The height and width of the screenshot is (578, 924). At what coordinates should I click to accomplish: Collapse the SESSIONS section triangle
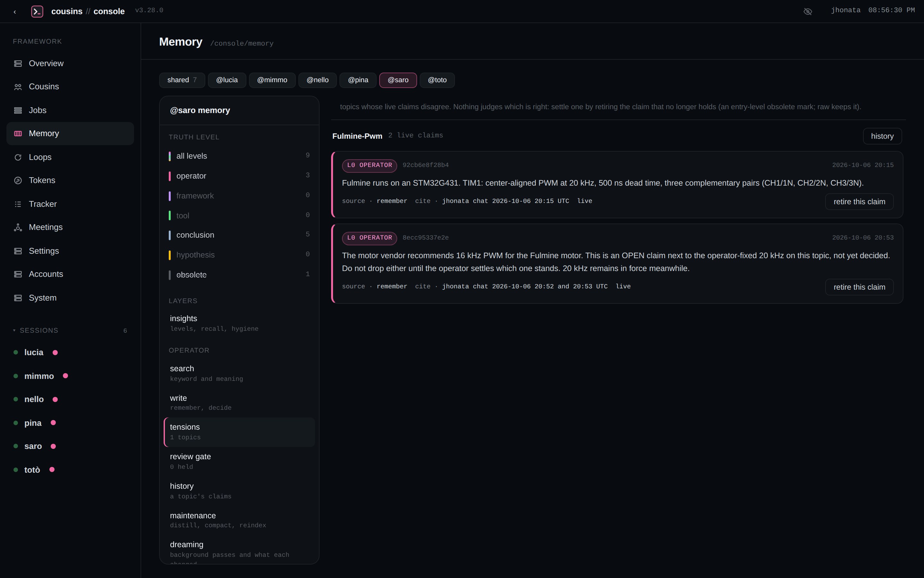tap(14, 330)
